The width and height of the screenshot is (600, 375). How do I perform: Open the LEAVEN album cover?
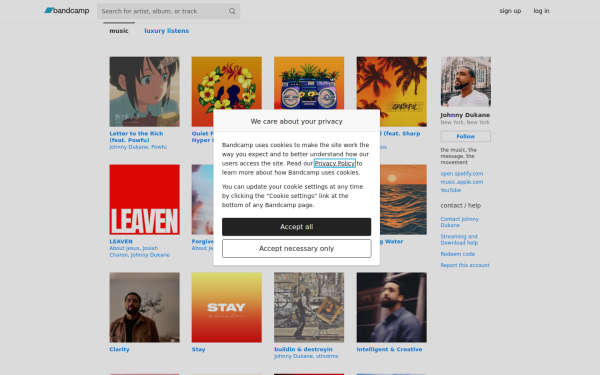[144, 200]
